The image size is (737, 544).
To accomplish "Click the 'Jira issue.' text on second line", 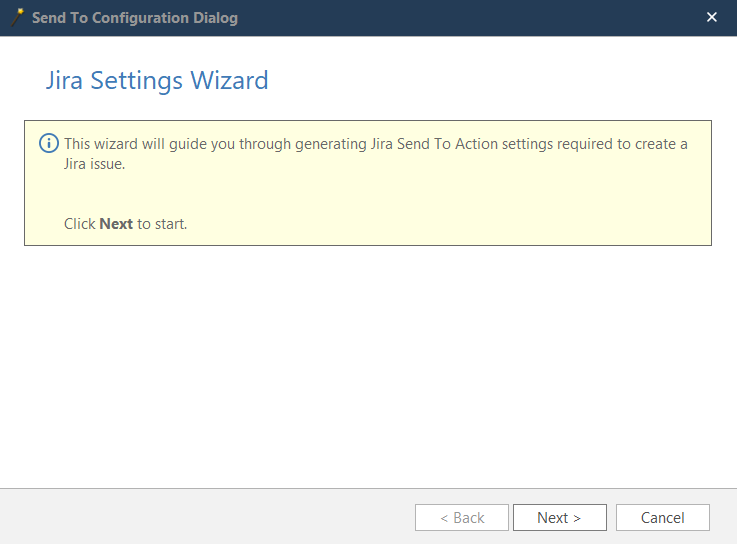I will [x=94, y=164].
